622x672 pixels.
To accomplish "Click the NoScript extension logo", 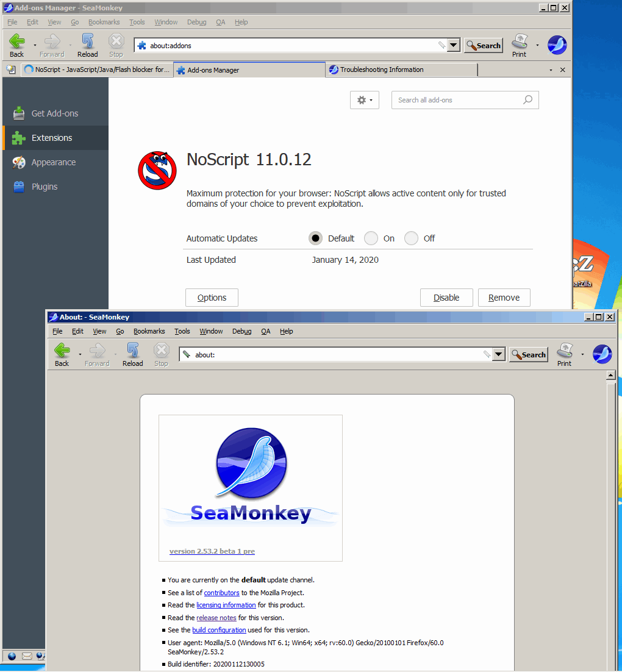I will 157,170.
